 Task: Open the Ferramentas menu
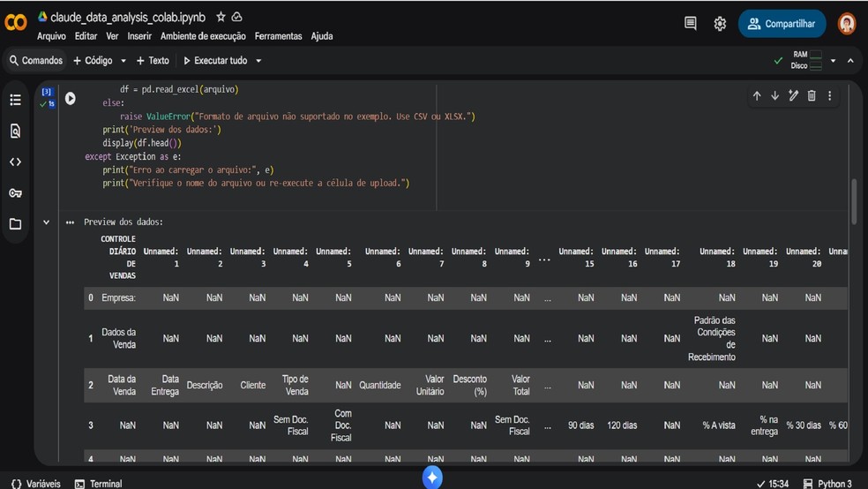[x=278, y=36]
